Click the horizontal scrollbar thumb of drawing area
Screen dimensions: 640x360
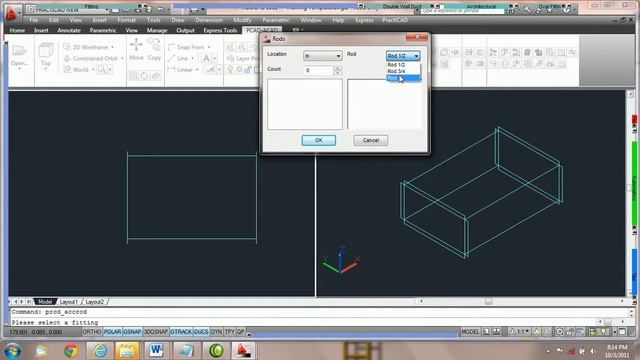point(488,301)
